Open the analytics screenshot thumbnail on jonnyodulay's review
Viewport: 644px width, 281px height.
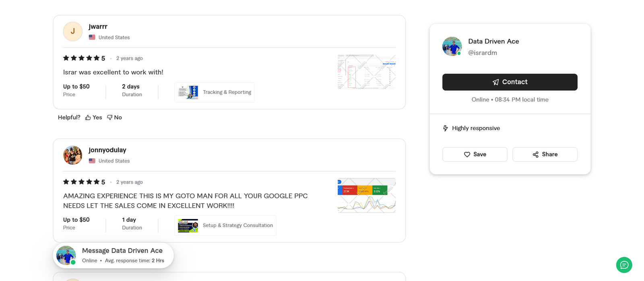pos(366,195)
